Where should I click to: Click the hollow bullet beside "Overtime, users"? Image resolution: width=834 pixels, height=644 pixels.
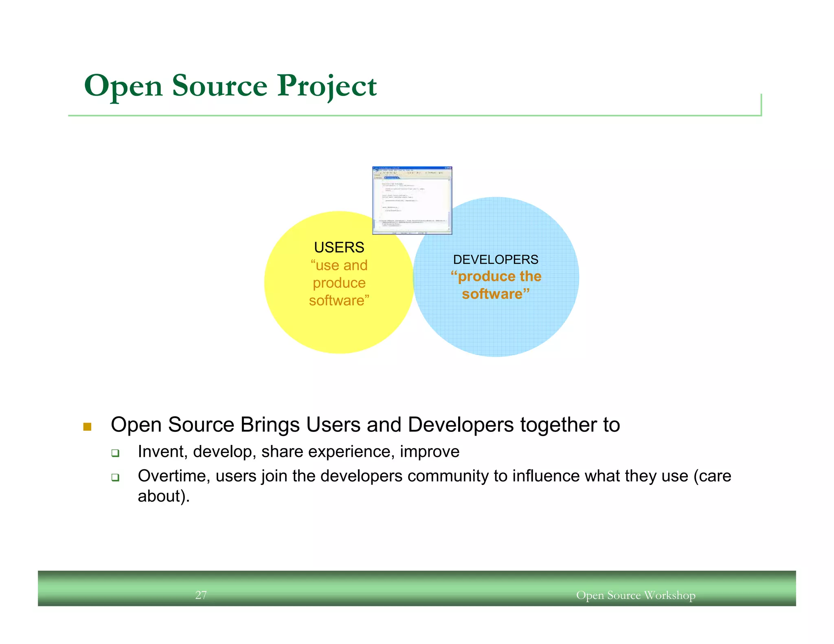click(x=115, y=477)
